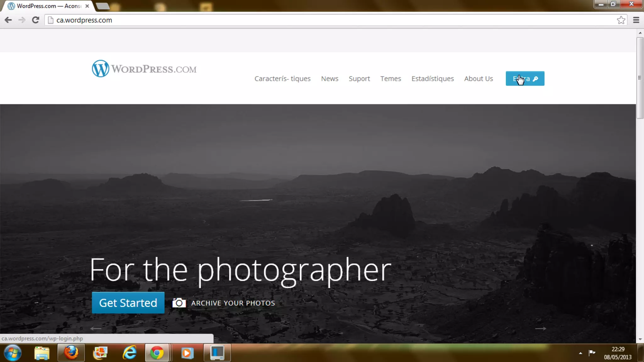Click the camera icon beside Archive Your Photos
644x362 pixels.
pyautogui.click(x=179, y=303)
